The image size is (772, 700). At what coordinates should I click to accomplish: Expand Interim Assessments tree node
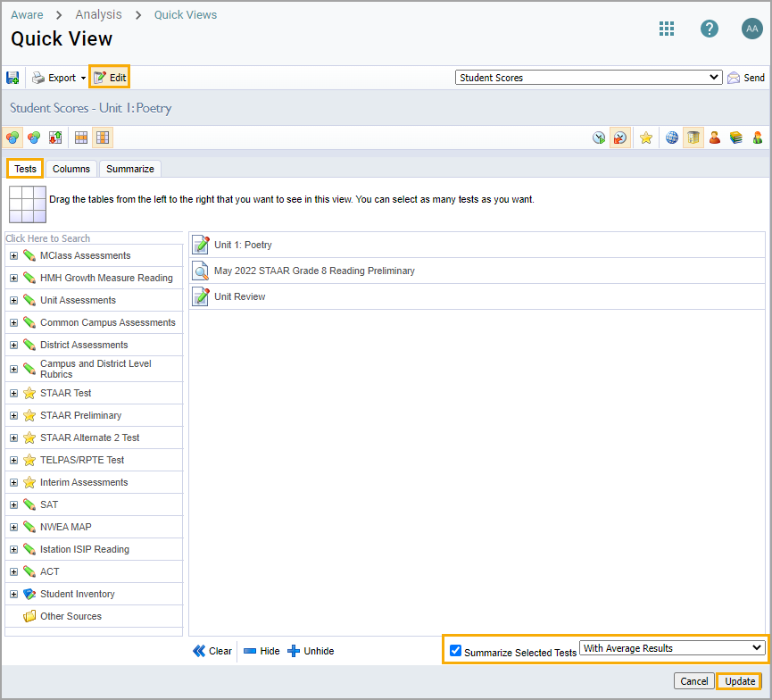tap(13, 482)
